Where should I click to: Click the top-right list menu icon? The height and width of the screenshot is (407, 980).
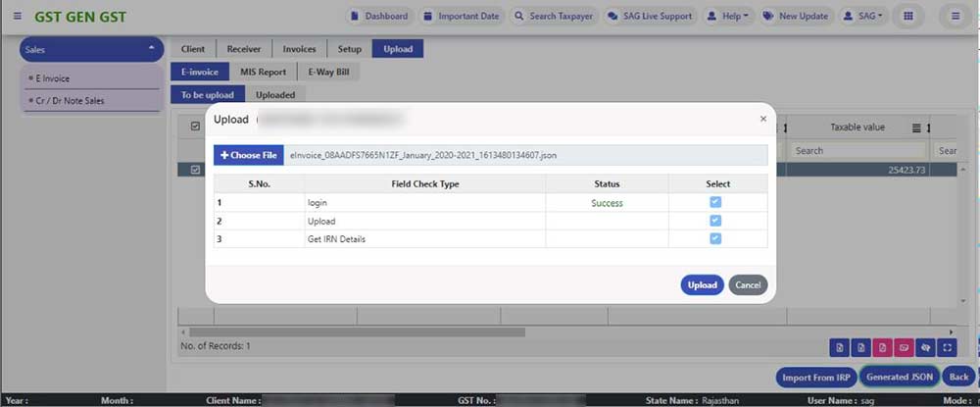pos(955,17)
